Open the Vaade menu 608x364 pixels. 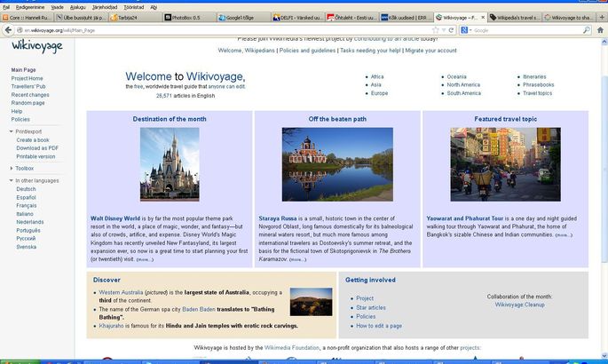(x=58, y=7)
